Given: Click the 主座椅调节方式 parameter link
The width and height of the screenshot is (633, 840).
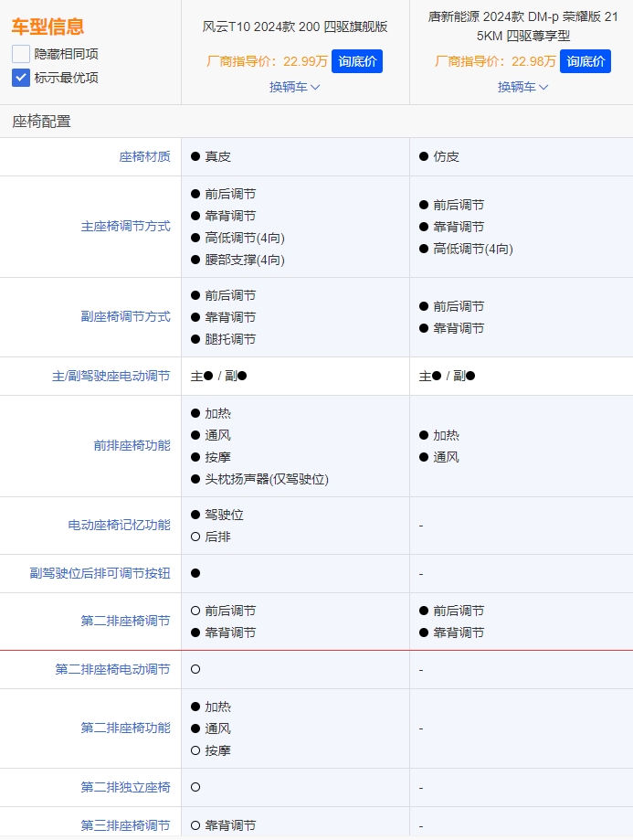Looking at the screenshot, I should pyautogui.click(x=125, y=227).
